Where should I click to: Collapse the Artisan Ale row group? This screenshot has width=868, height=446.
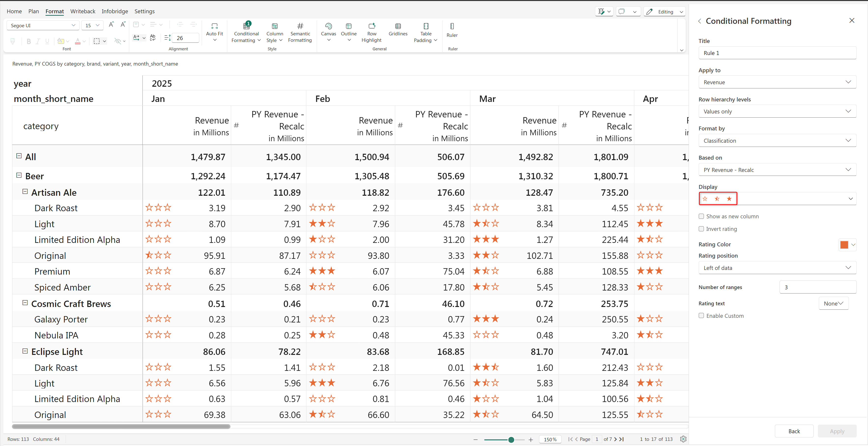pos(25,192)
